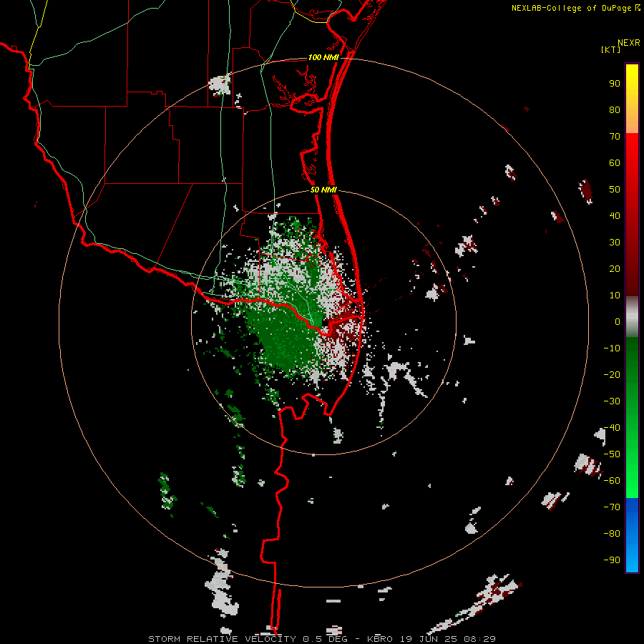
Task: Click the -20 value on the velocity scale
Action: click(x=612, y=375)
